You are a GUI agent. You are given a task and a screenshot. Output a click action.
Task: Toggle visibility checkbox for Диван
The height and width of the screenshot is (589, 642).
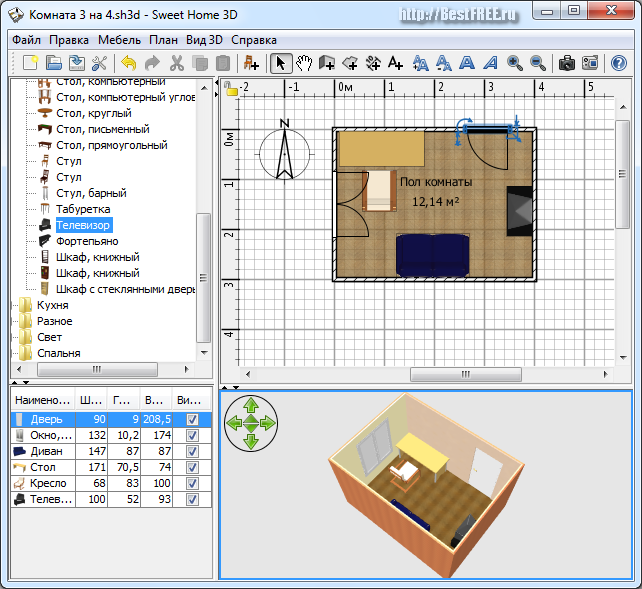[x=192, y=452]
